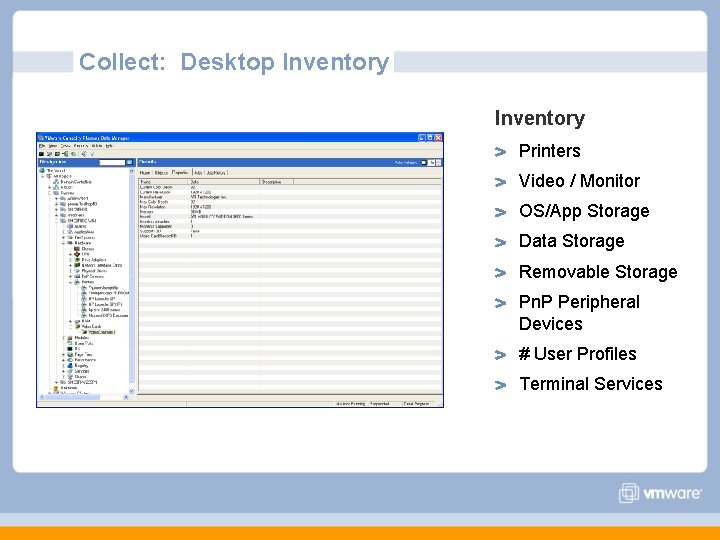Click the Data Storage bullet
The width and height of the screenshot is (720, 540).
571,241
